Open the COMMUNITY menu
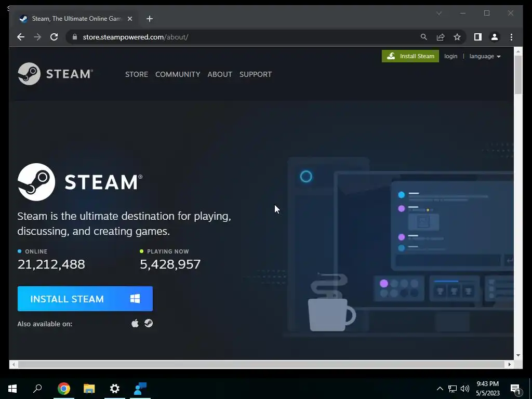Screen dimensions: 532x399 pyautogui.click(x=178, y=74)
